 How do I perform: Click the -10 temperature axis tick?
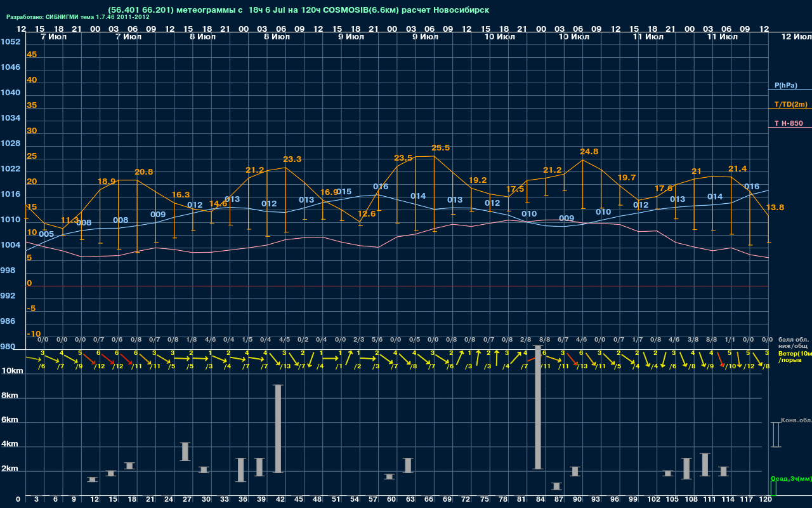[34, 334]
